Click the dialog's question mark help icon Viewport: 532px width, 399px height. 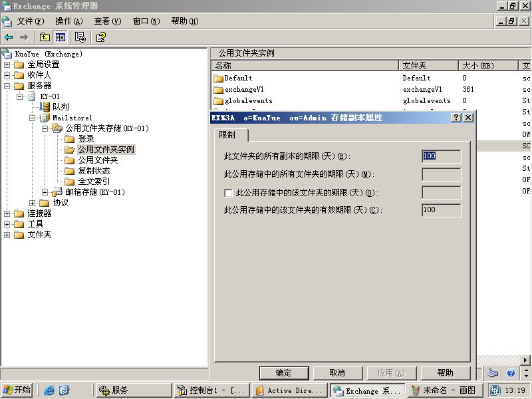point(456,118)
